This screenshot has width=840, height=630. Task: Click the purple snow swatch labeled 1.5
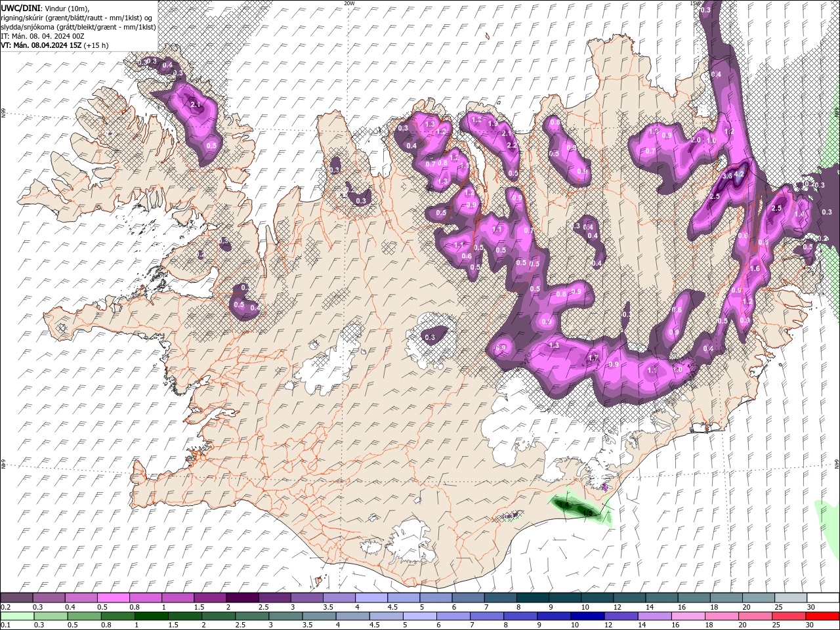point(209,598)
